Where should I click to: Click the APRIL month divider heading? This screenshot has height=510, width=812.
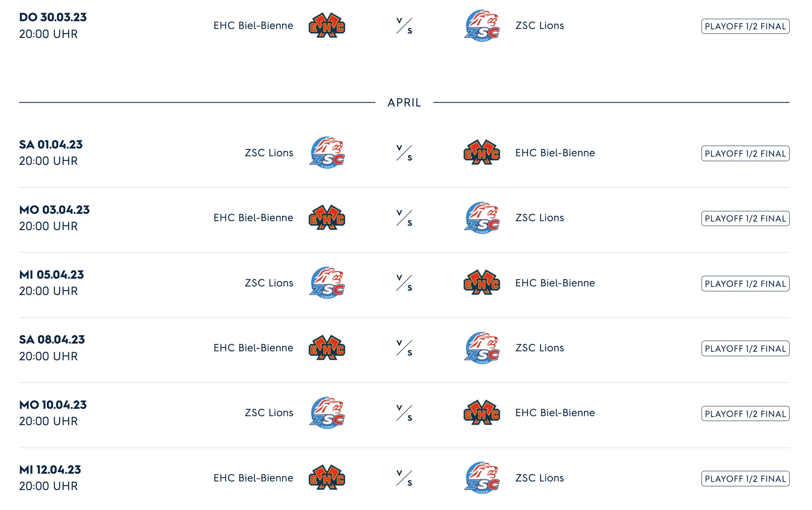point(404,102)
